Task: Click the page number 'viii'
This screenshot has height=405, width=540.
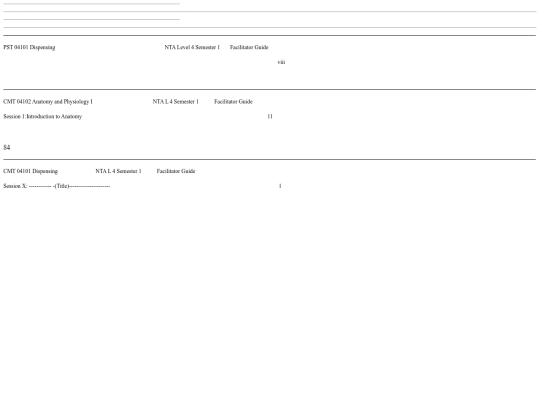Action: pyautogui.click(x=281, y=62)
